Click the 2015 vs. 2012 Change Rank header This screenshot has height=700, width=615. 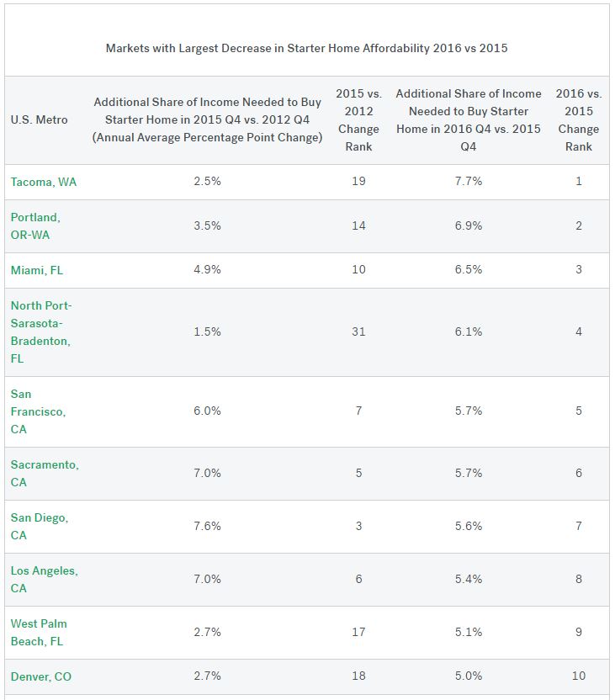[359, 119]
